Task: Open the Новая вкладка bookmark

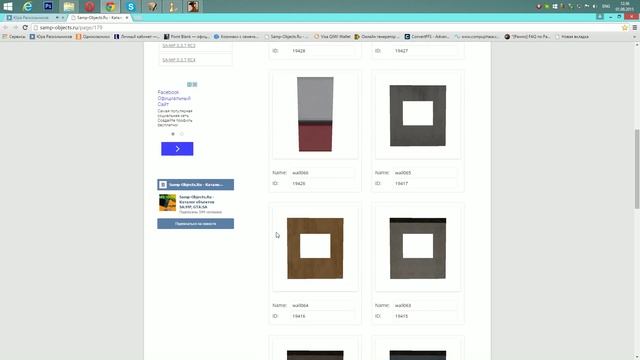Action: coord(571,37)
